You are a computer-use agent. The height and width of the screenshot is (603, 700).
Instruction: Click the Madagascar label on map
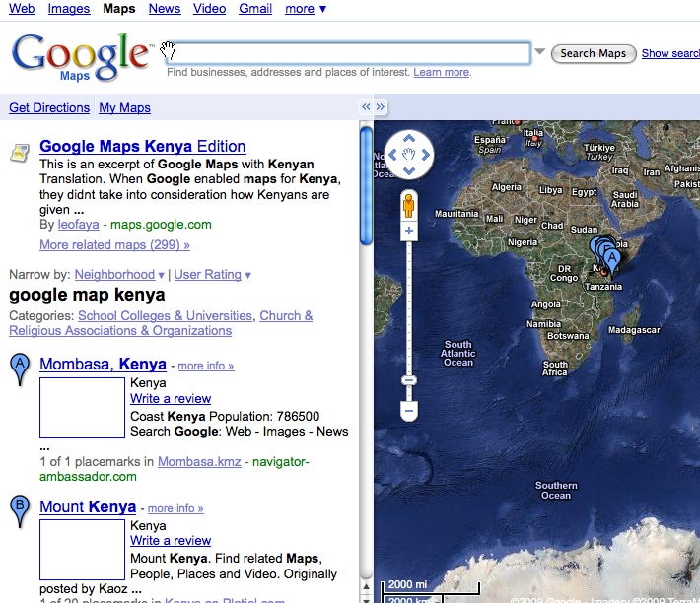pyautogui.click(x=634, y=330)
